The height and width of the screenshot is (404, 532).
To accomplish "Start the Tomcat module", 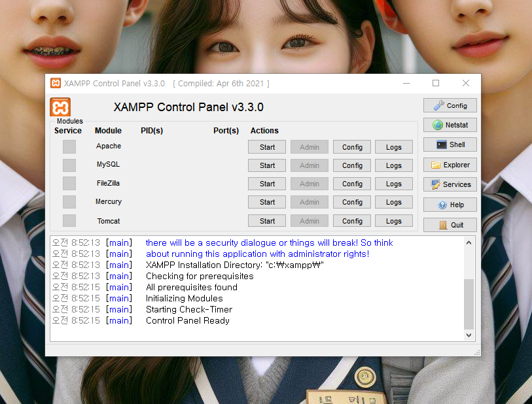I will point(267,221).
